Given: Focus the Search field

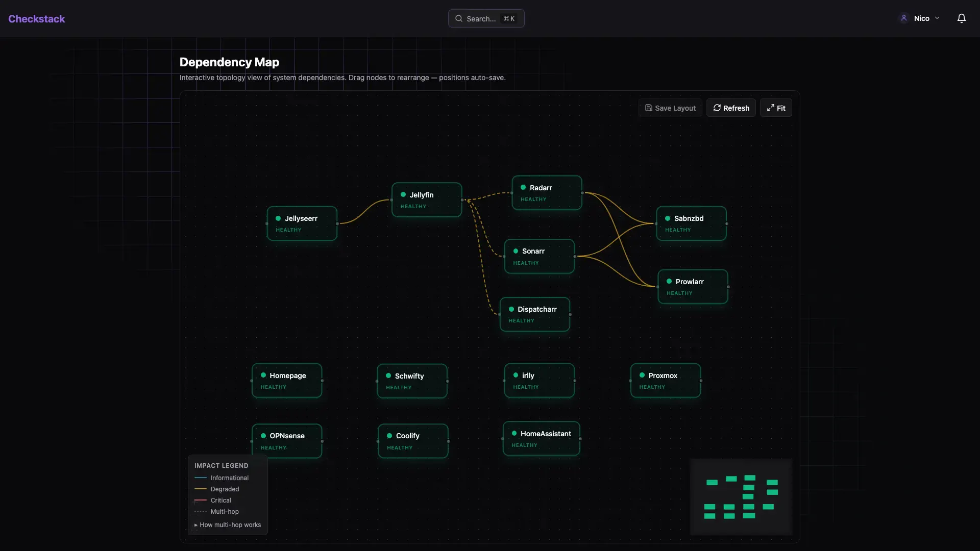Looking at the screenshot, I should pyautogui.click(x=486, y=18).
